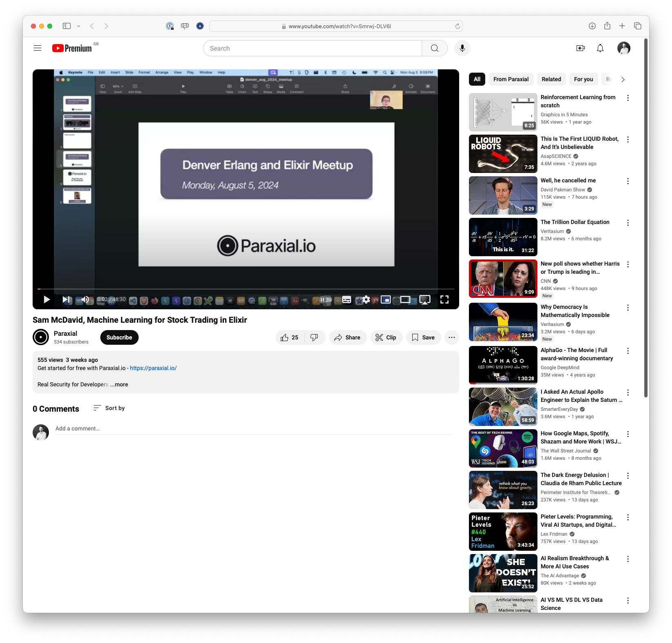Switch to the 'Related' filter chip
Viewport: 672px width, 643px height.
click(551, 79)
